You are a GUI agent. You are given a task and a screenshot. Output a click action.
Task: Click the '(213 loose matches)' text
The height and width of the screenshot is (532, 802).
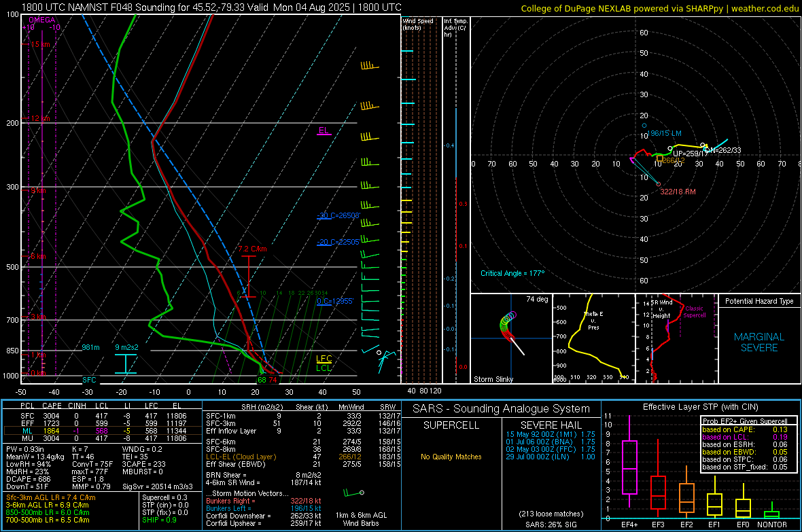[551, 514]
